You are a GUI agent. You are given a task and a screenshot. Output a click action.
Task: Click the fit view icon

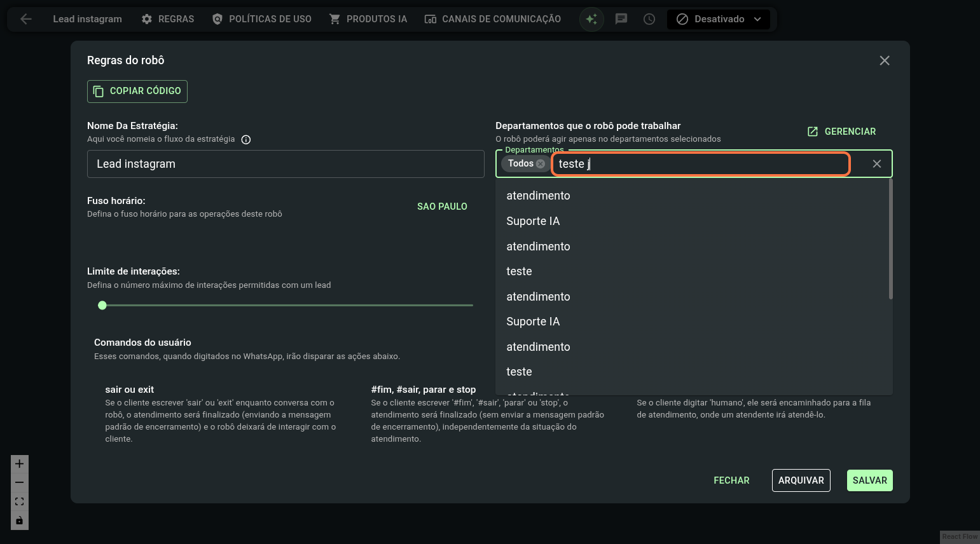[x=20, y=501]
